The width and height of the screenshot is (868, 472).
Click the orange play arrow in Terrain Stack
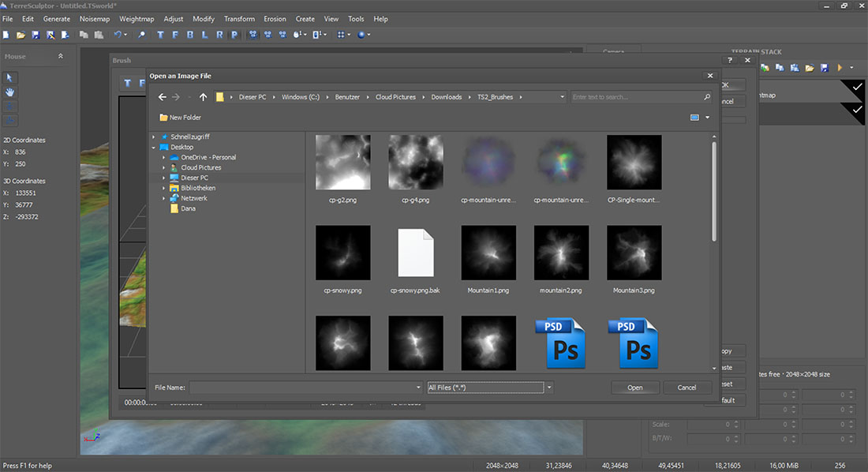pyautogui.click(x=840, y=68)
